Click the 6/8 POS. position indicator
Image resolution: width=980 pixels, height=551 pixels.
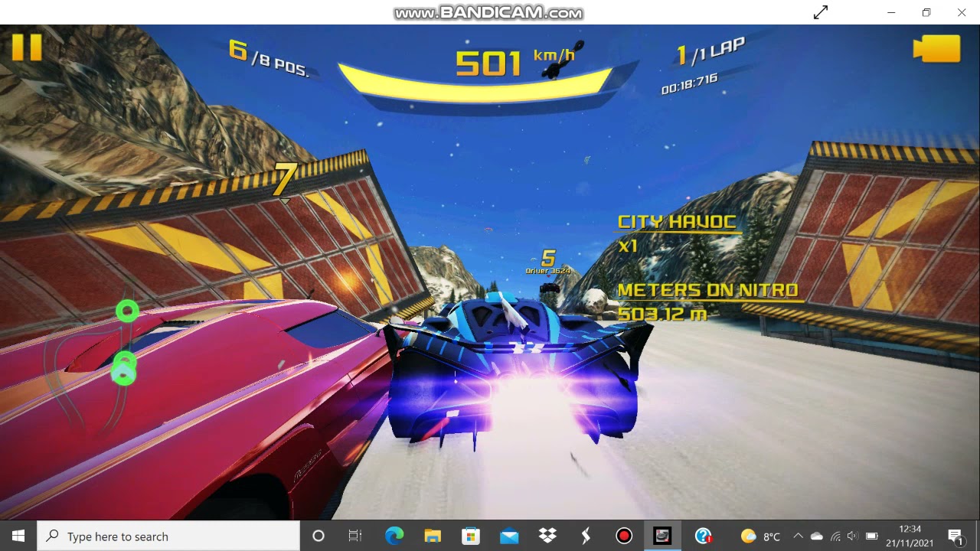(269, 58)
